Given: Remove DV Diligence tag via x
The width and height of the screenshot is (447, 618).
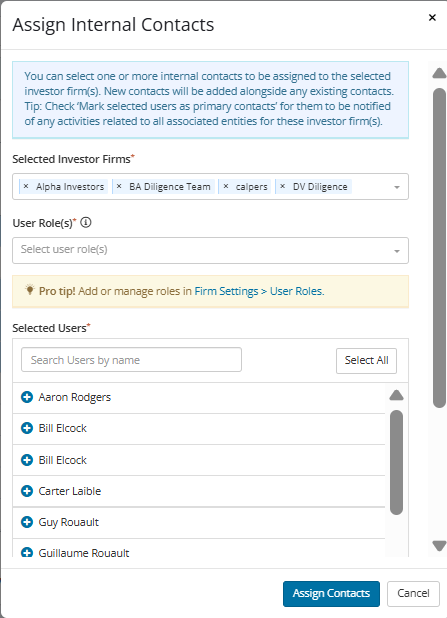Looking at the screenshot, I should (x=283, y=186).
